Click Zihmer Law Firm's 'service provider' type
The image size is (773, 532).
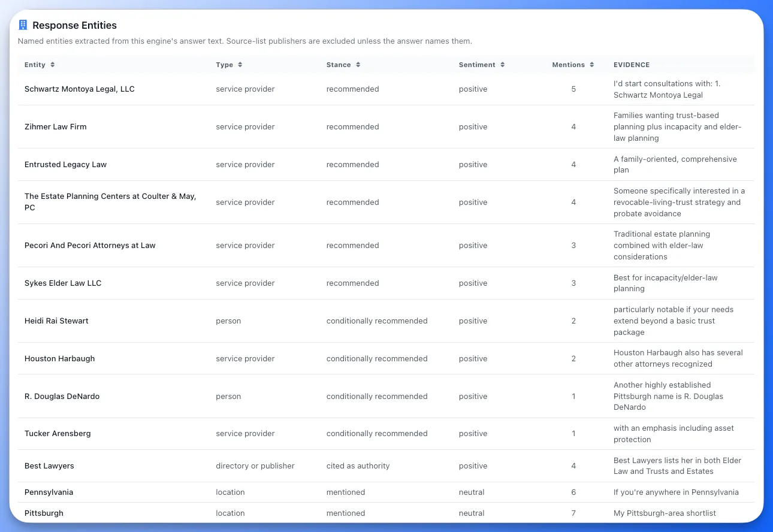tap(245, 127)
